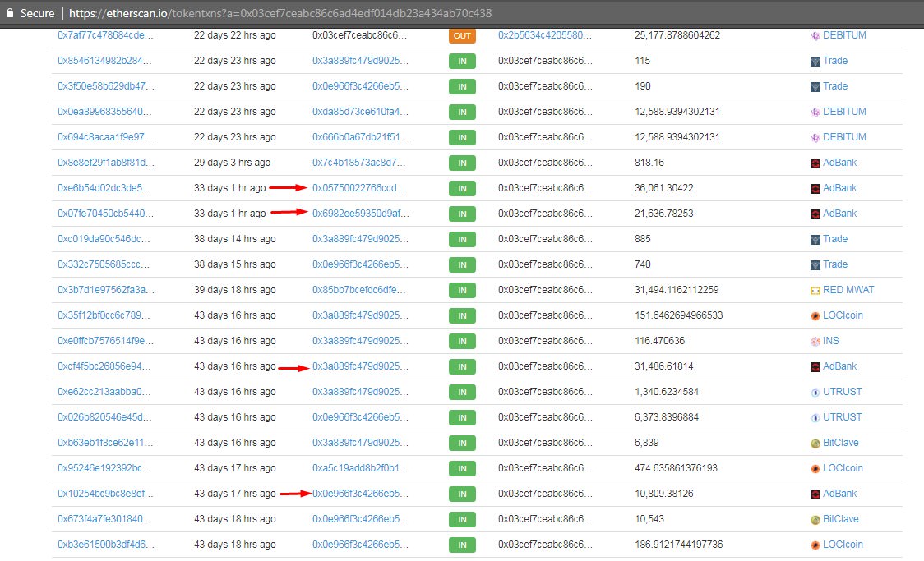Click Trade token icon in the 115 row

[815, 62]
